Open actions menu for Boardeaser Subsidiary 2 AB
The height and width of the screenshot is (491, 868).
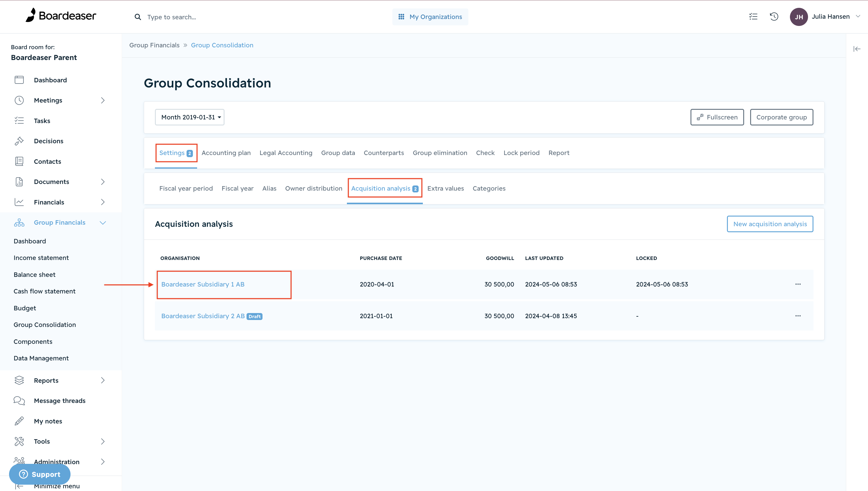tap(798, 316)
